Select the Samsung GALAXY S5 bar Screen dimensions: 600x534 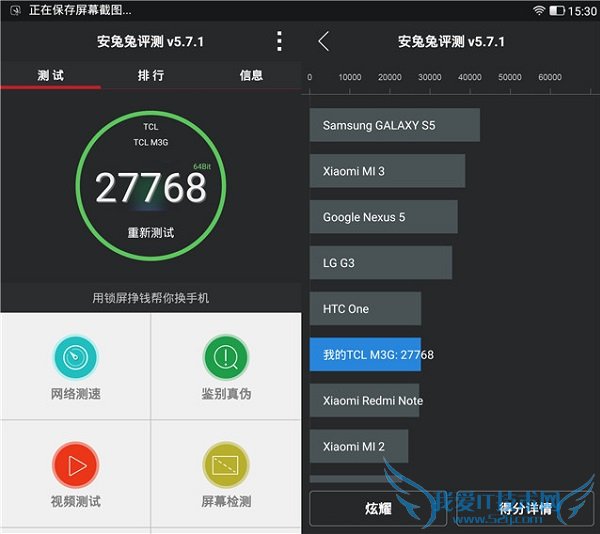click(395, 125)
